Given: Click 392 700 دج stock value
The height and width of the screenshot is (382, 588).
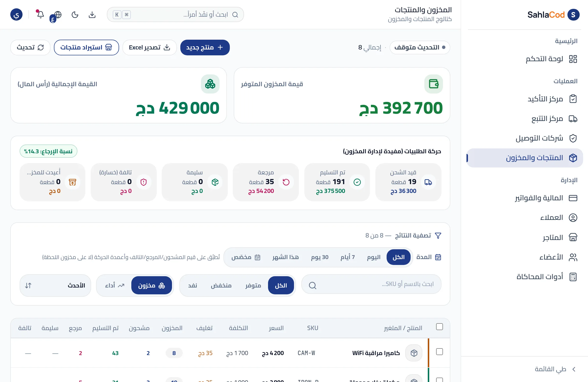Looking at the screenshot, I should tap(401, 108).
